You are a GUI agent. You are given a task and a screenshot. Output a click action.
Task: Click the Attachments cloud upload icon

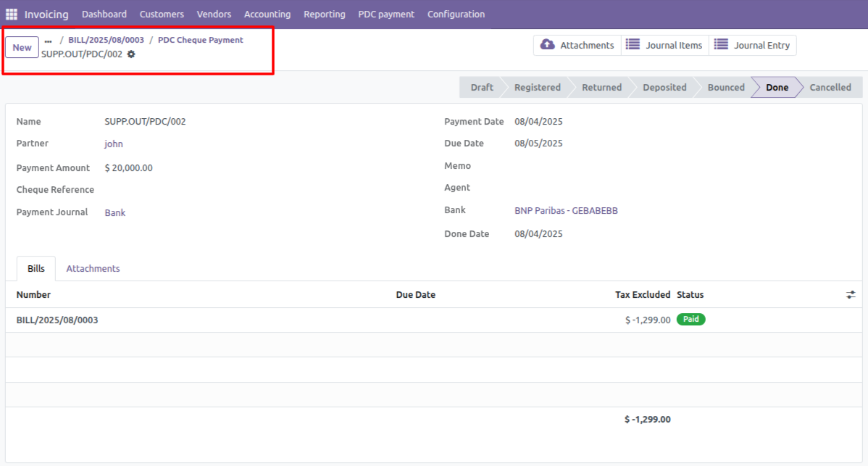point(548,45)
